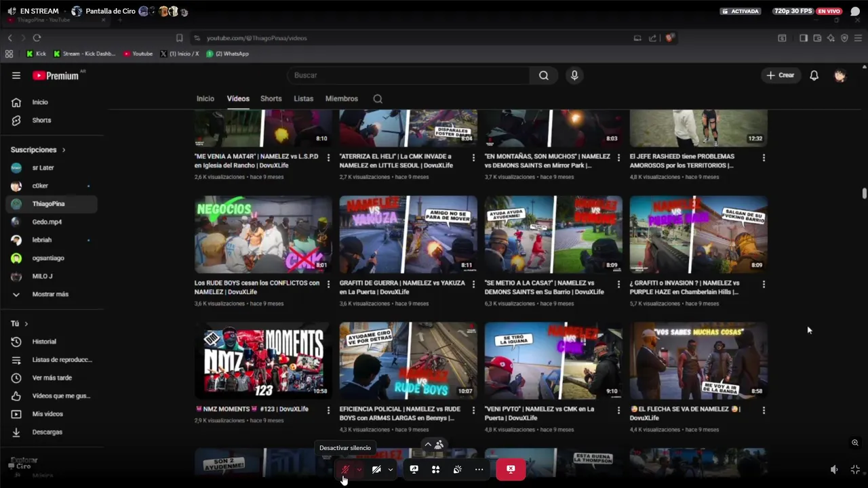Expand the members tray above call controls
Screen dimensions: 868x488
point(434,445)
